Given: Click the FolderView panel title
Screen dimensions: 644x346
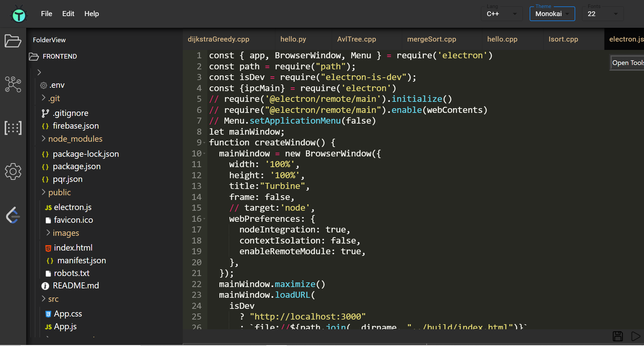Looking at the screenshot, I should 49,40.
